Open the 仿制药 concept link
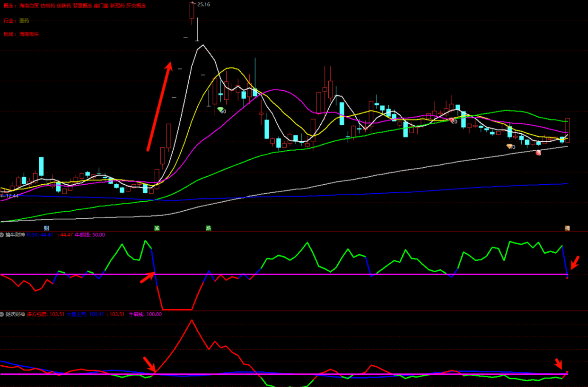Image resolution: width=588 pixels, height=387 pixels. 48,6
